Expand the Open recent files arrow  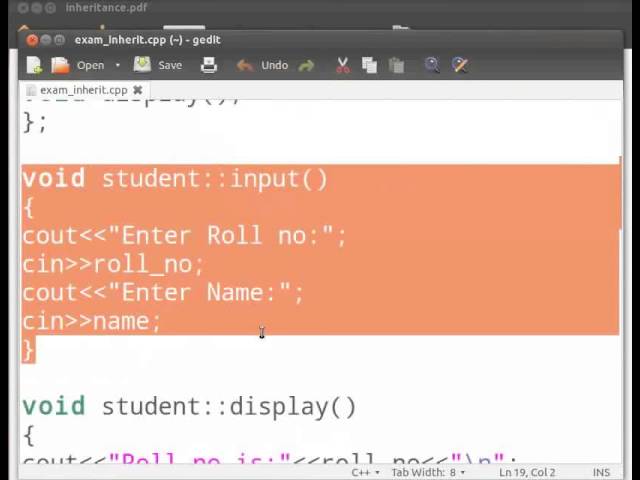(x=118, y=65)
